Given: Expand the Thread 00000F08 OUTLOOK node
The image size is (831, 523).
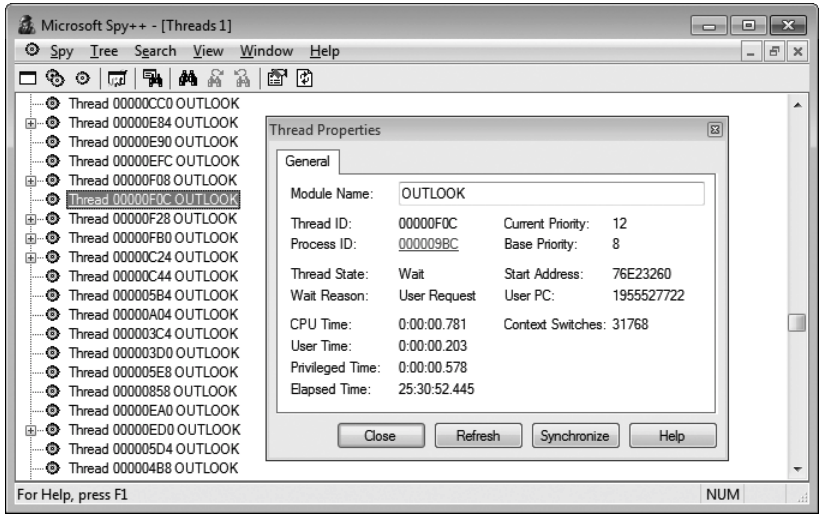Looking at the screenshot, I should [31, 181].
